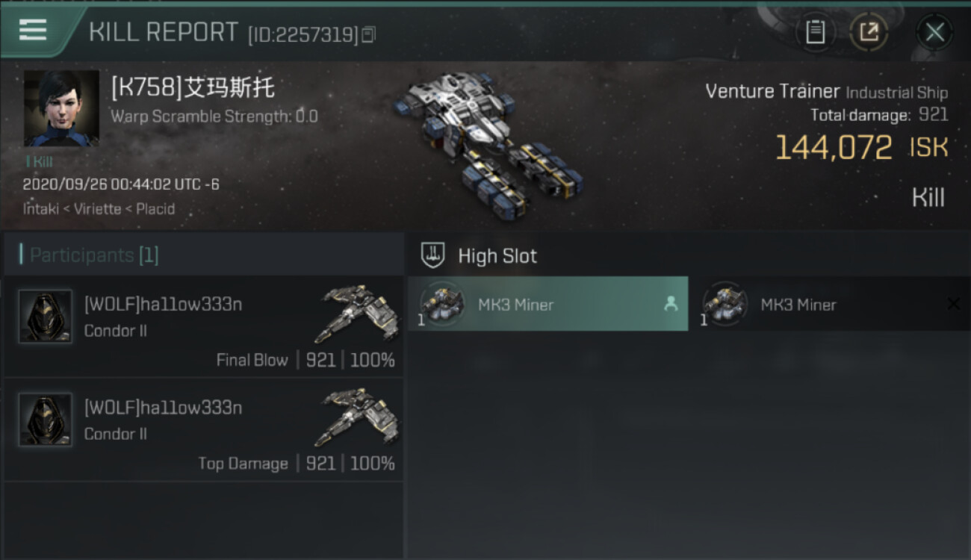Select the victim's character portrait
This screenshot has height=560, width=971.
61,108
